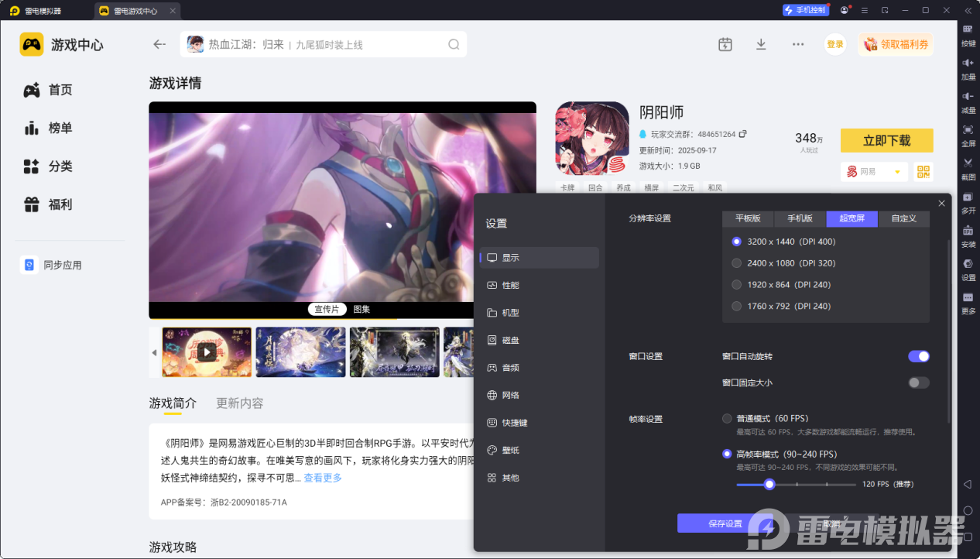Open 榜单 rankings in the left navigation
This screenshot has height=559, width=980.
point(48,128)
